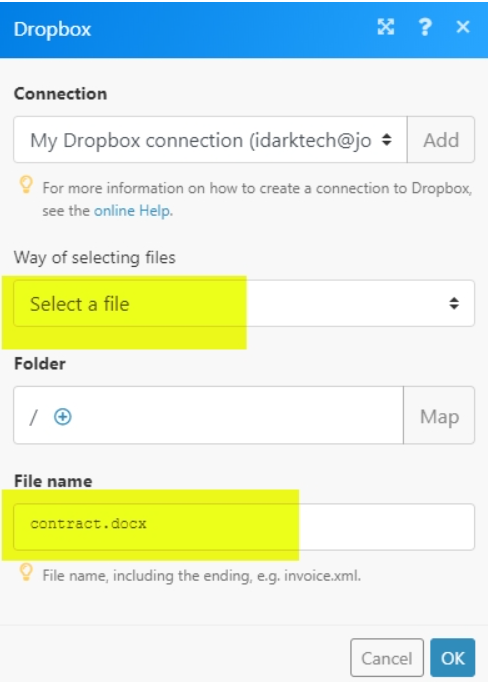Click the lightbulb icon below File name
The width and height of the screenshot is (488, 687).
[x=26, y=571]
